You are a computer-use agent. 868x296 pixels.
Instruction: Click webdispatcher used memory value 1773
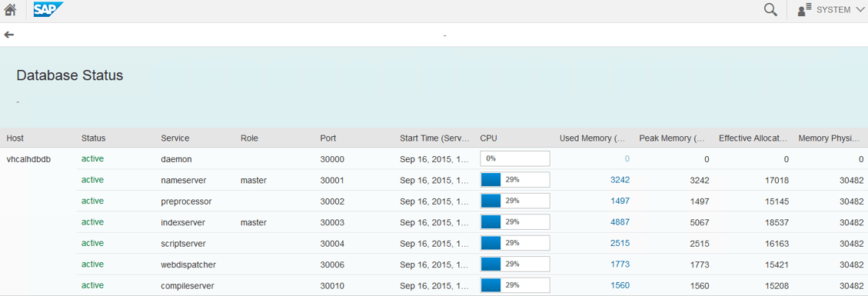[x=620, y=264]
